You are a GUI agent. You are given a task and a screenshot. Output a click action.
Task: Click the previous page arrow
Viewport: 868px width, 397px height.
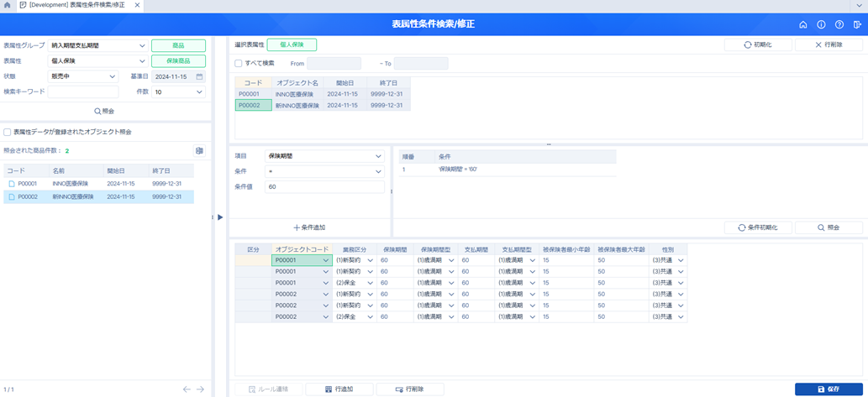coord(187,389)
